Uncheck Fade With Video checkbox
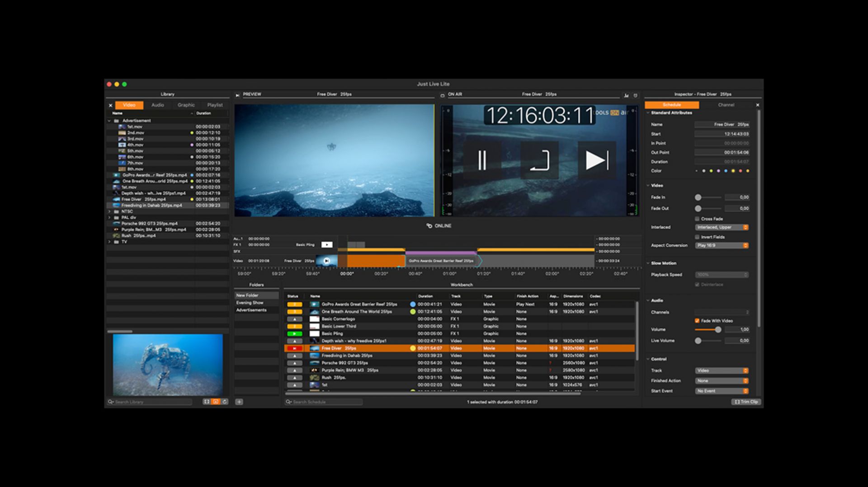 pyautogui.click(x=697, y=321)
